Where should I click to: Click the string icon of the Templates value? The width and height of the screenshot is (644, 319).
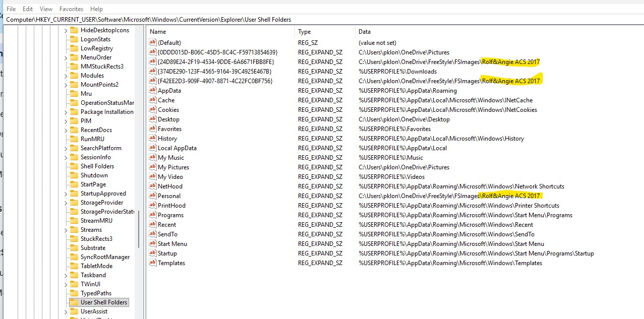pyautogui.click(x=153, y=263)
